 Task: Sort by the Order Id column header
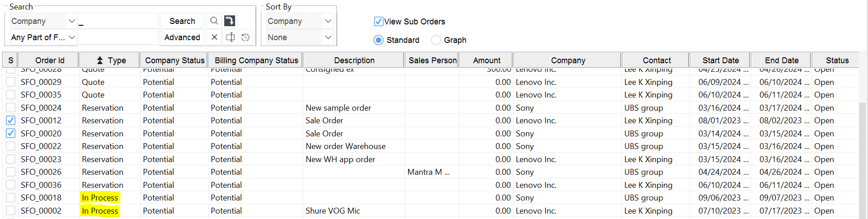click(x=50, y=60)
